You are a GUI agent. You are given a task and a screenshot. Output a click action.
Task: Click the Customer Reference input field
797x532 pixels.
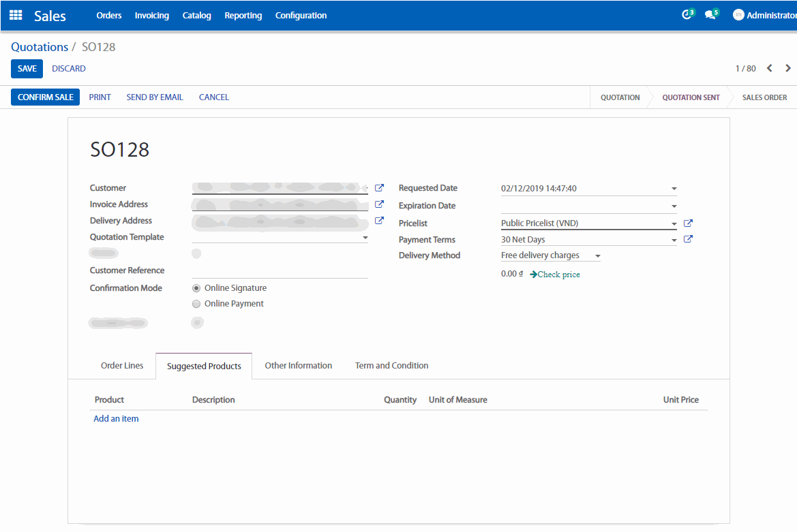280,271
